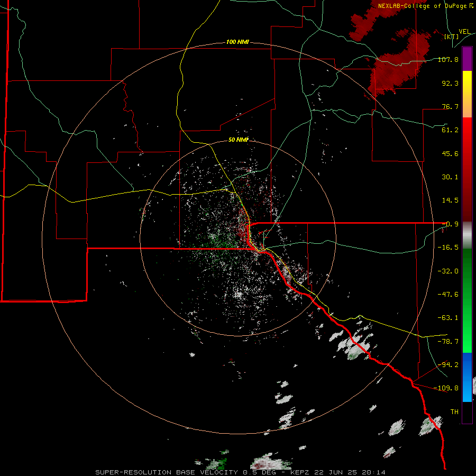The width and height of the screenshot is (476, 476).
Task: Click the 92.3 velocity legend value
Action: (450, 83)
